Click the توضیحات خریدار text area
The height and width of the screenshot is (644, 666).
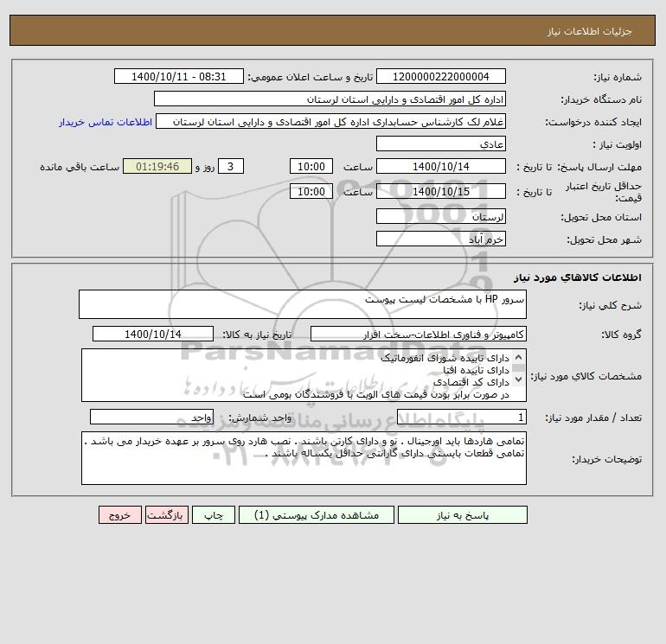pos(304,458)
